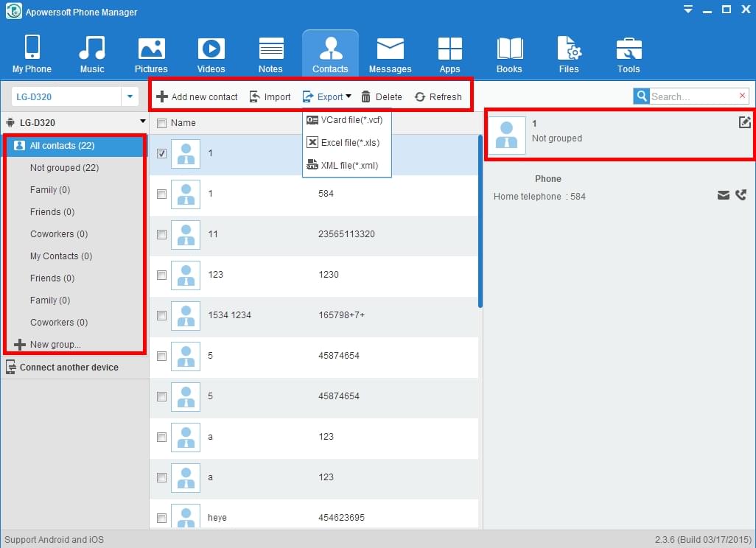Open the Pictures section
Screen dimensions: 756x548
151,54
